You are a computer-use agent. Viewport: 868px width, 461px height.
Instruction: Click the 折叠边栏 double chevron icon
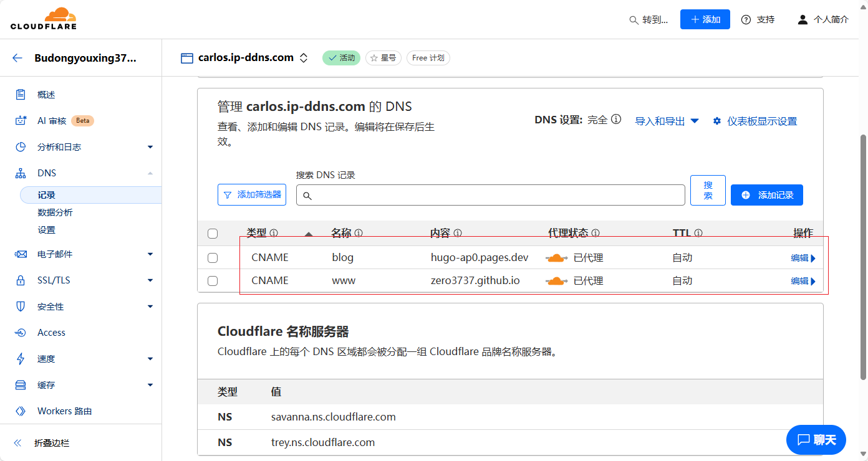pyautogui.click(x=17, y=443)
